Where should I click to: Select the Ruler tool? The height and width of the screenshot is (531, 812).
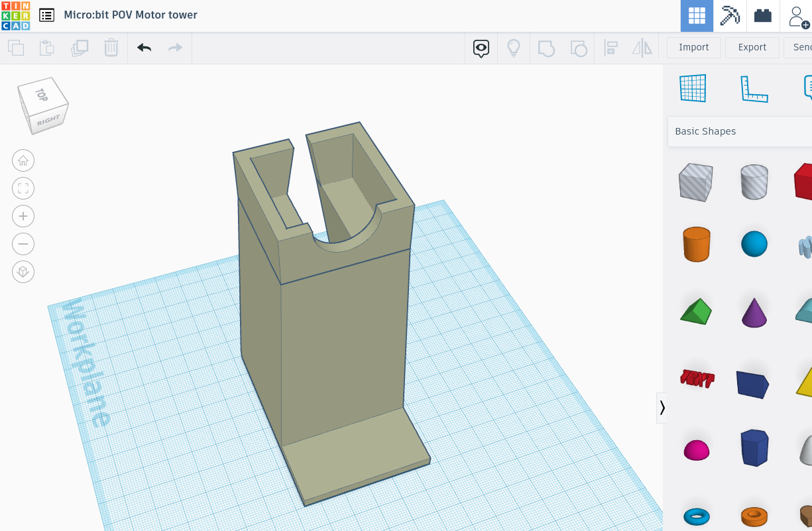[754, 88]
